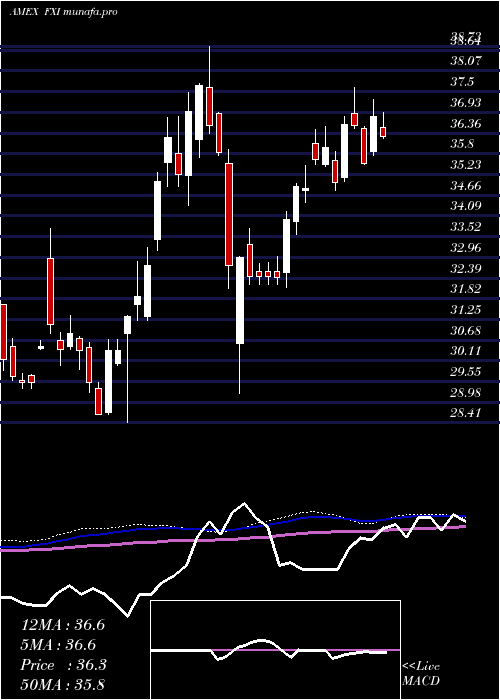The width and height of the screenshot is (500, 700).
Task: Click the 36.93 price axis label
Action: click(x=466, y=103)
